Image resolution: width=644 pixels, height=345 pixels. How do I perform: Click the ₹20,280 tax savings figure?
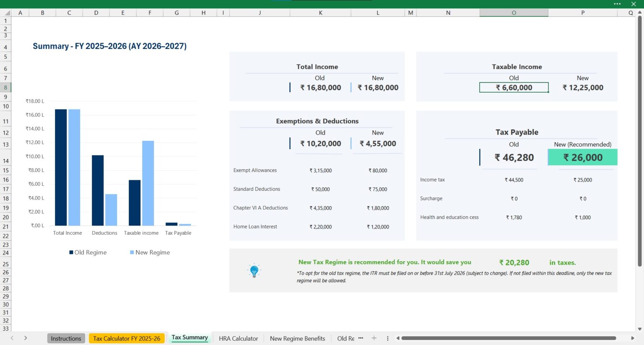coord(514,262)
